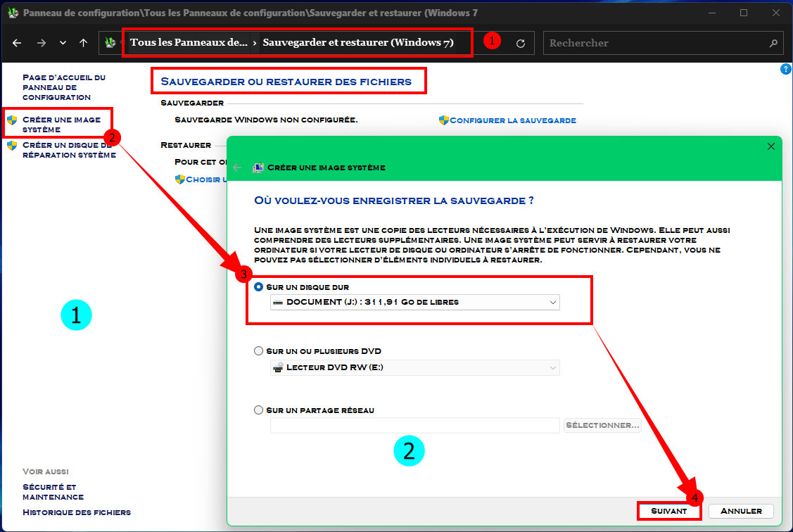Click the window title bar icon
Image resolution: width=793 pixels, height=532 pixels.
pyautogui.click(x=13, y=13)
